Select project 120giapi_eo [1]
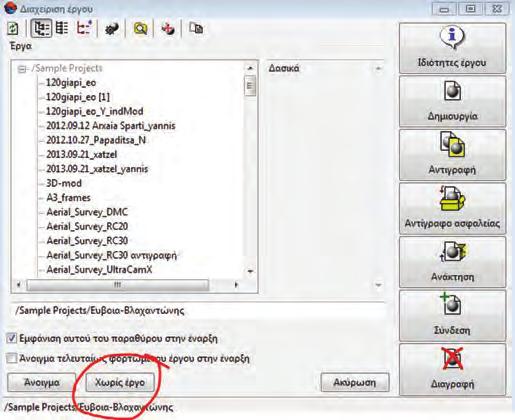The image size is (515, 420). 78,97
